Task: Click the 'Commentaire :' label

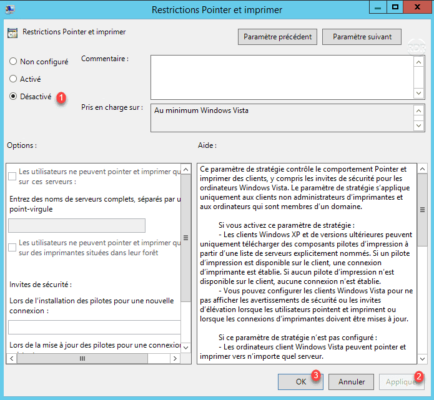Action: pos(105,59)
